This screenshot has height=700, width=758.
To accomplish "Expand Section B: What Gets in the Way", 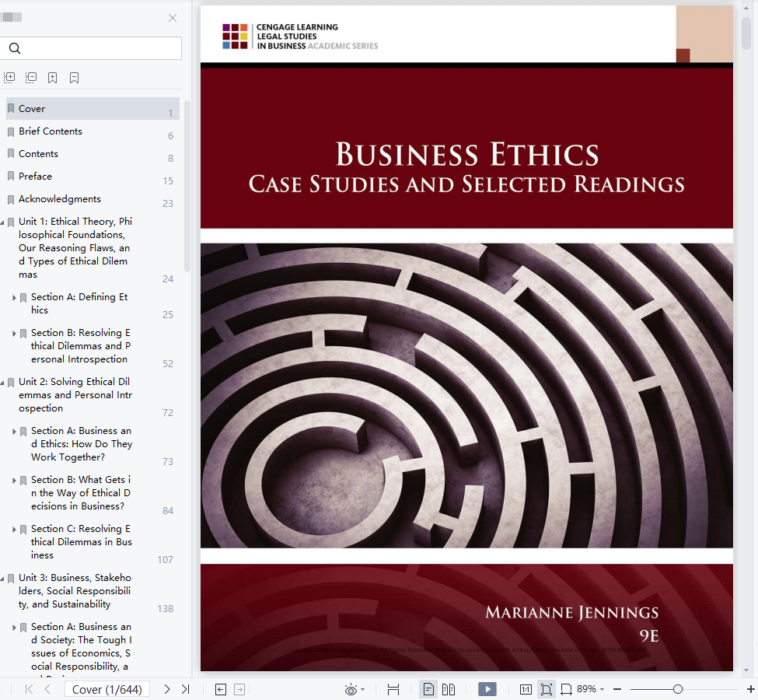I will point(14,481).
